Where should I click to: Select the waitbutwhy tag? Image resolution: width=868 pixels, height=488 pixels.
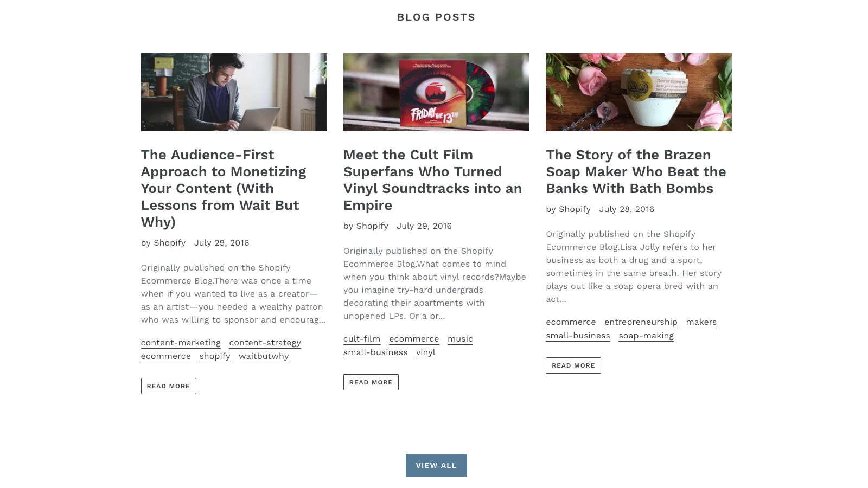(264, 356)
